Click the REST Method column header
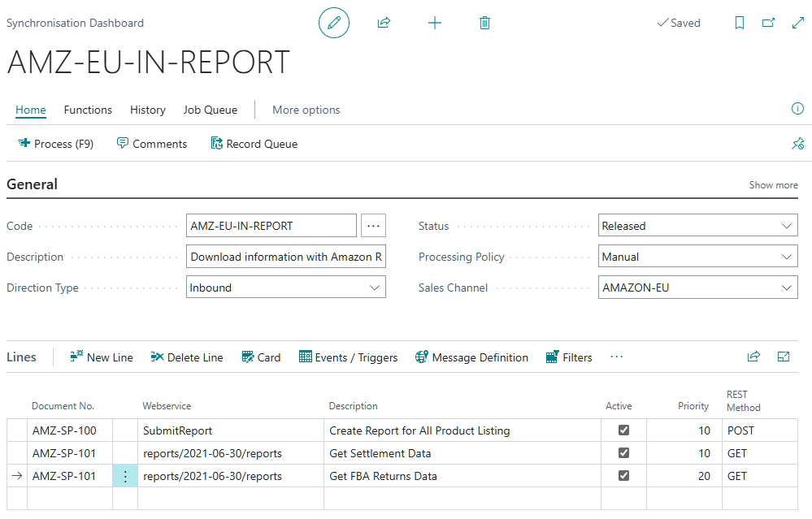812x519 pixels. coord(744,401)
